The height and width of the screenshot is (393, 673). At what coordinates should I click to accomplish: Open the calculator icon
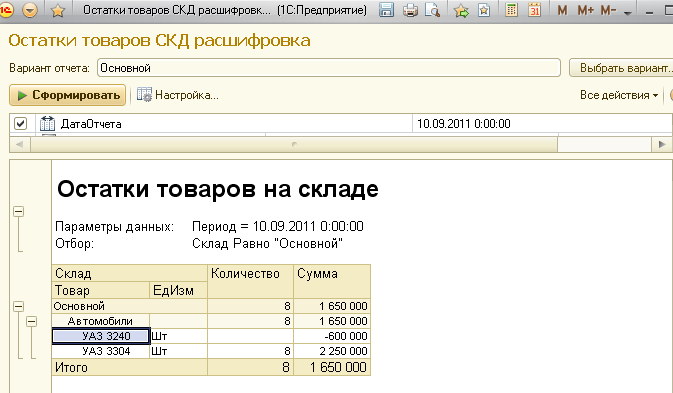click(x=511, y=10)
